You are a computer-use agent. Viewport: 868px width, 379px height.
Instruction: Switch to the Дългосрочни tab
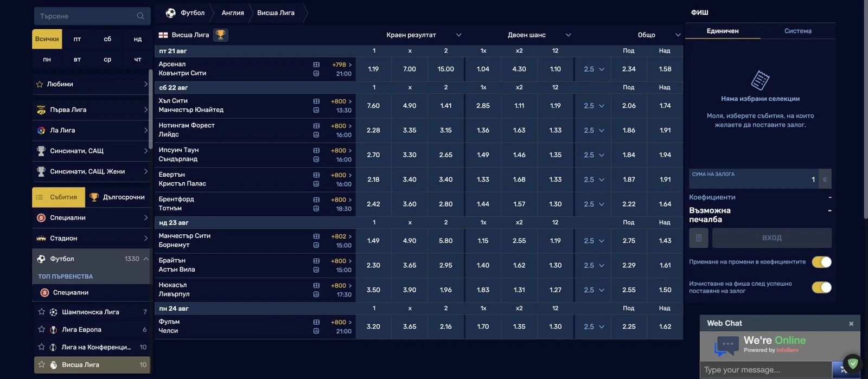pyautogui.click(x=117, y=197)
